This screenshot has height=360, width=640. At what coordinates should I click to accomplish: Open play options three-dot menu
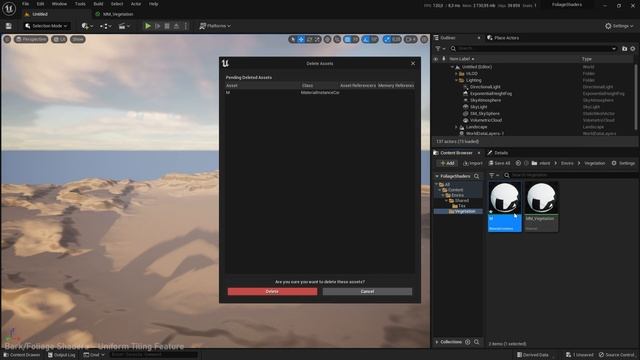click(x=186, y=26)
